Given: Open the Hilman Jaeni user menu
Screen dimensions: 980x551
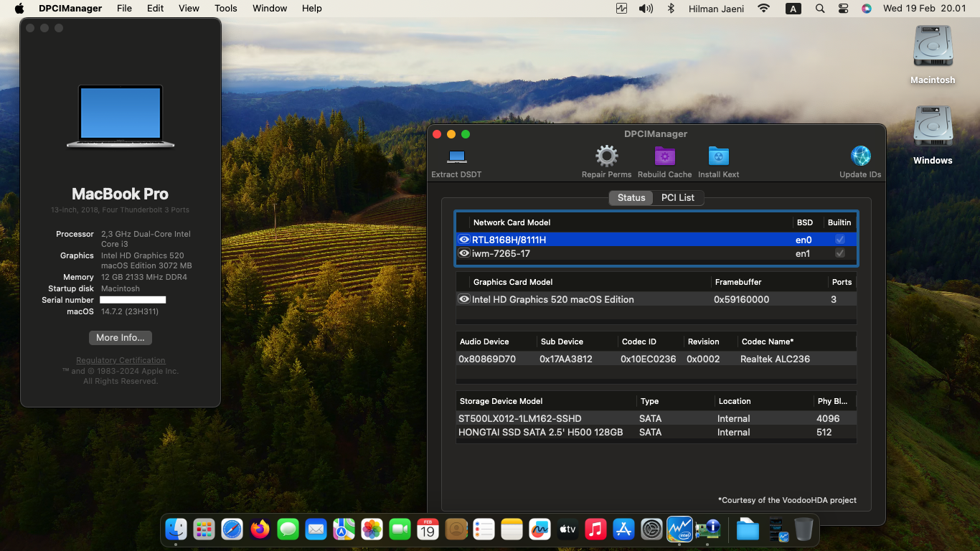Looking at the screenshot, I should pos(716,9).
